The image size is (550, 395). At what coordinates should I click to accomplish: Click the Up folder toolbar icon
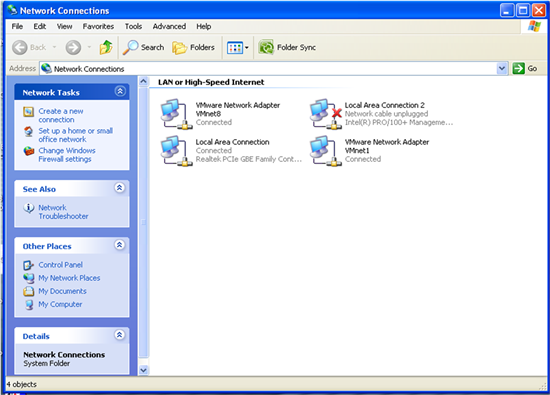(106, 47)
